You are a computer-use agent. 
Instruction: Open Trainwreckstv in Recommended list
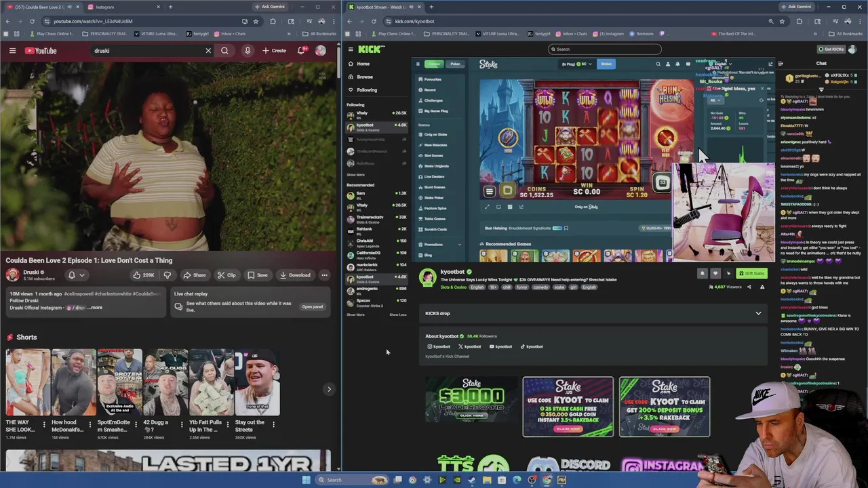click(376, 219)
